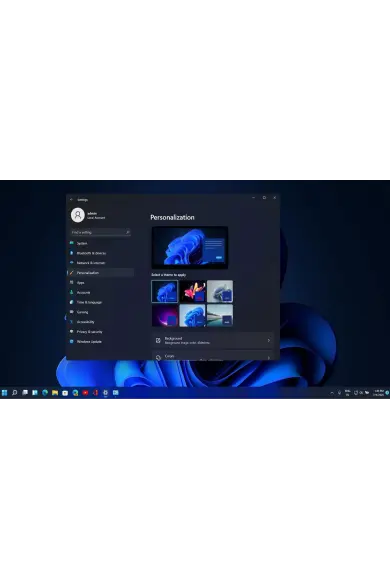Focus the Find a setting search field
390x580 pixels.
[x=100, y=232]
